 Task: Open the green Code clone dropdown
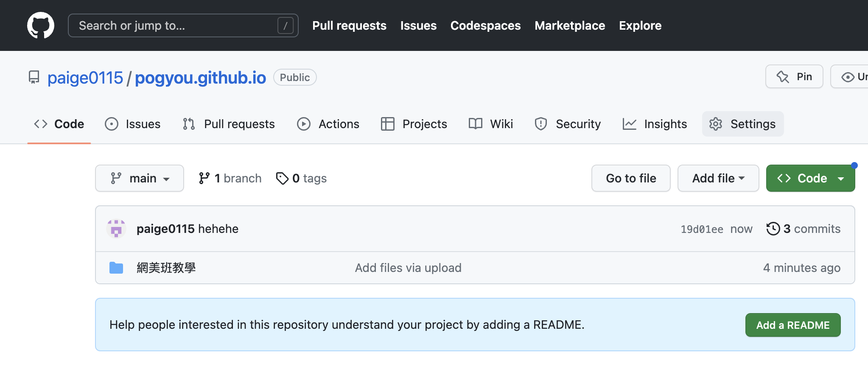(810, 178)
